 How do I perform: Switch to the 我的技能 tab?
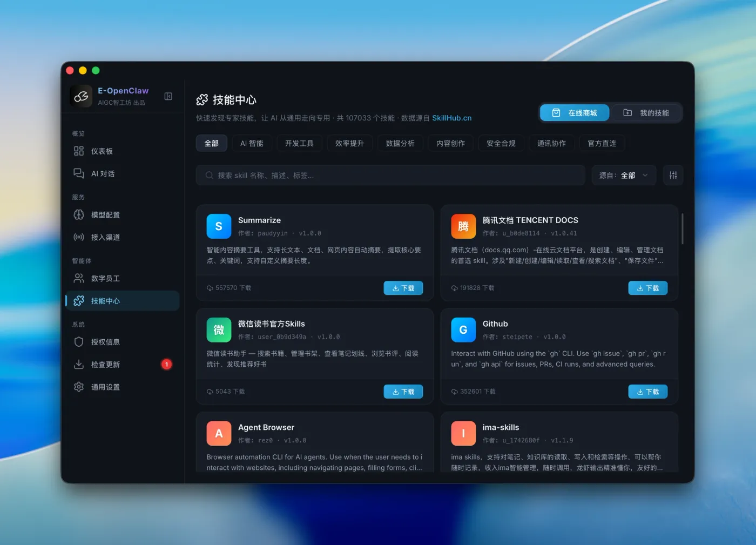(x=646, y=113)
